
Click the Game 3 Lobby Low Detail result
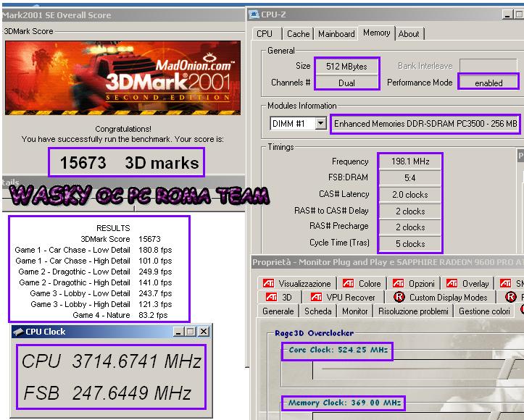pos(101,293)
